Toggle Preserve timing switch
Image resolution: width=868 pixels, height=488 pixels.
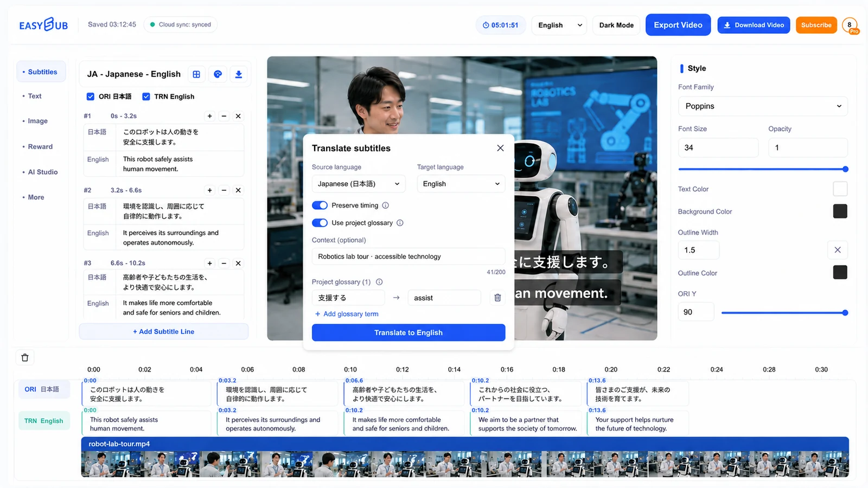coord(320,206)
